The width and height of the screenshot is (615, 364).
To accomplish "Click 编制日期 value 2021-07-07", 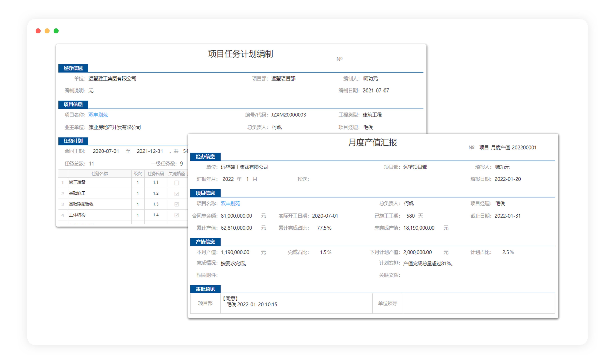I will click(x=376, y=91).
